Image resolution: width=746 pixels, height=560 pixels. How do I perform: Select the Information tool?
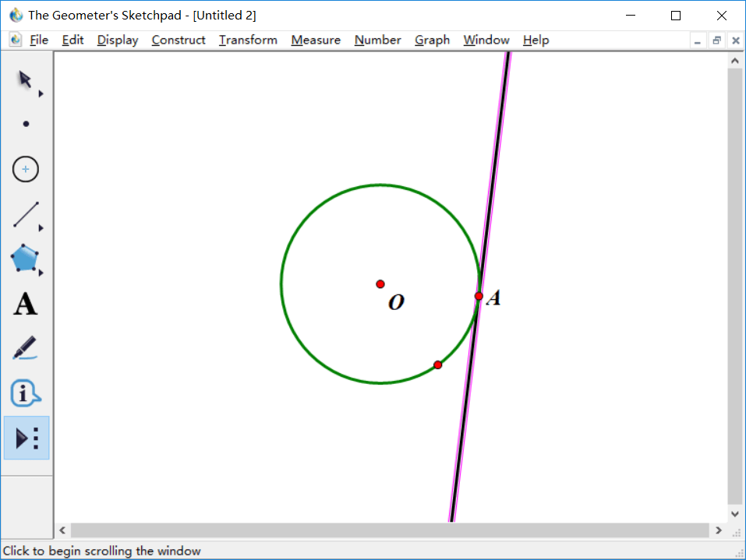pyautogui.click(x=25, y=393)
